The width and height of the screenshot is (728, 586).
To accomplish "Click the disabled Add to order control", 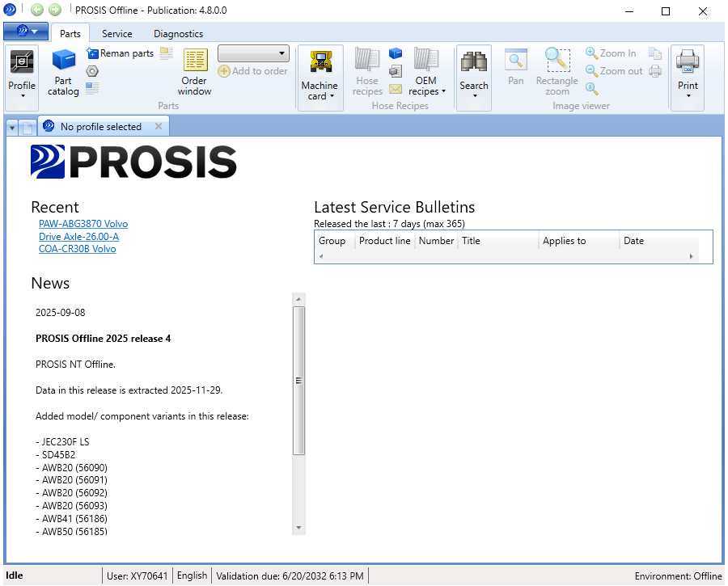I will (x=252, y=71).
